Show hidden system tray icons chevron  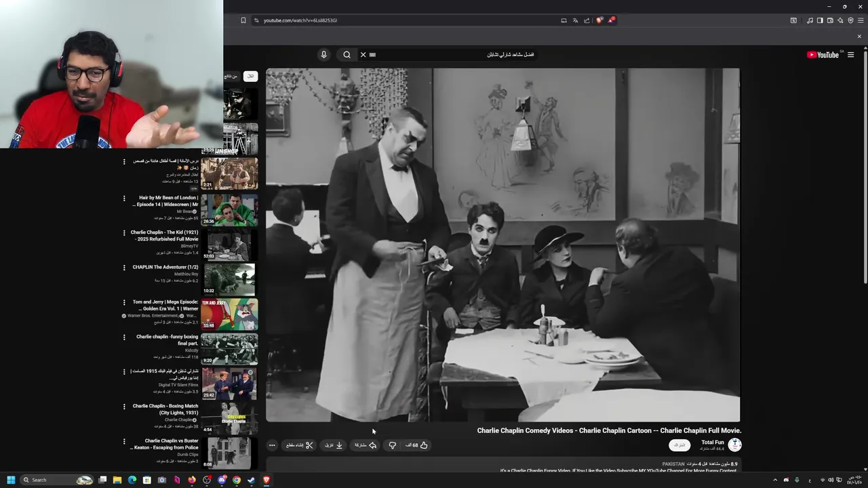[775, 480]
